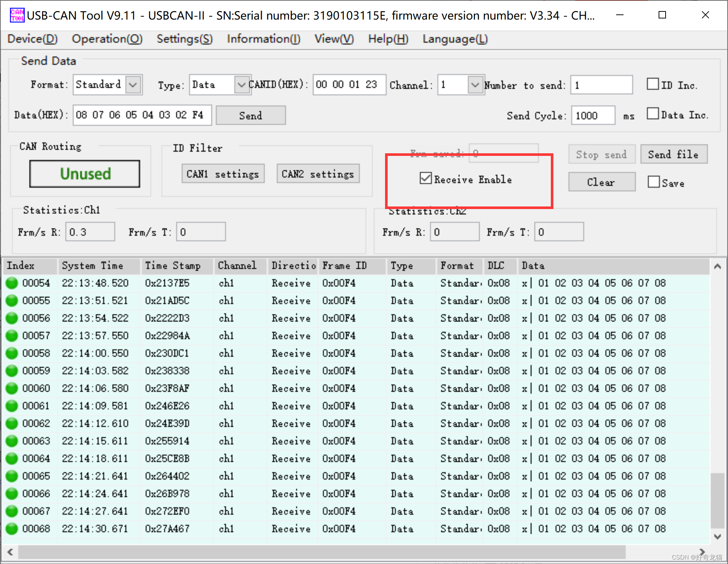Click the green status dot of row 00068
The image size is (728, 564).
pos(12,529)
